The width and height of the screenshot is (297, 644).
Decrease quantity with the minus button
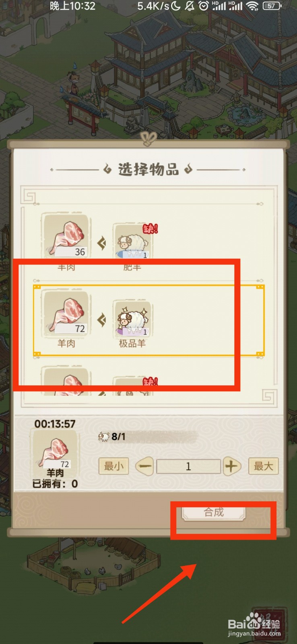pyautogui.click(x=144, y=466)
